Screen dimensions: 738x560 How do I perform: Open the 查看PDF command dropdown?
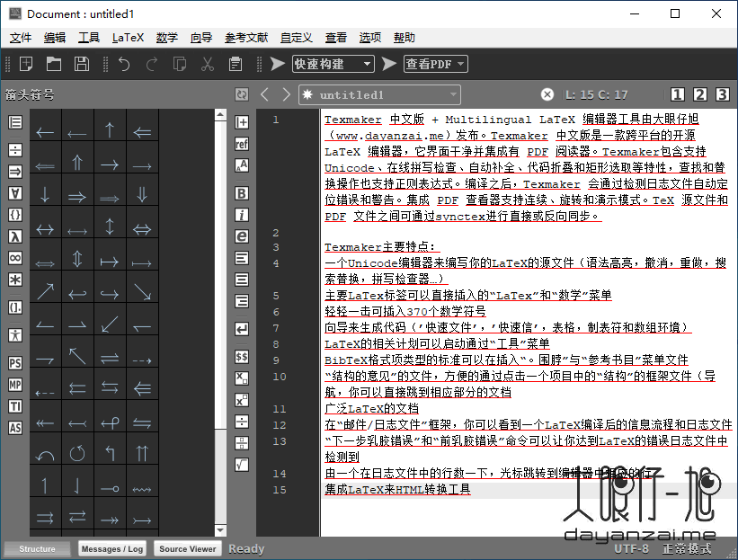click(x=435, y=64)
